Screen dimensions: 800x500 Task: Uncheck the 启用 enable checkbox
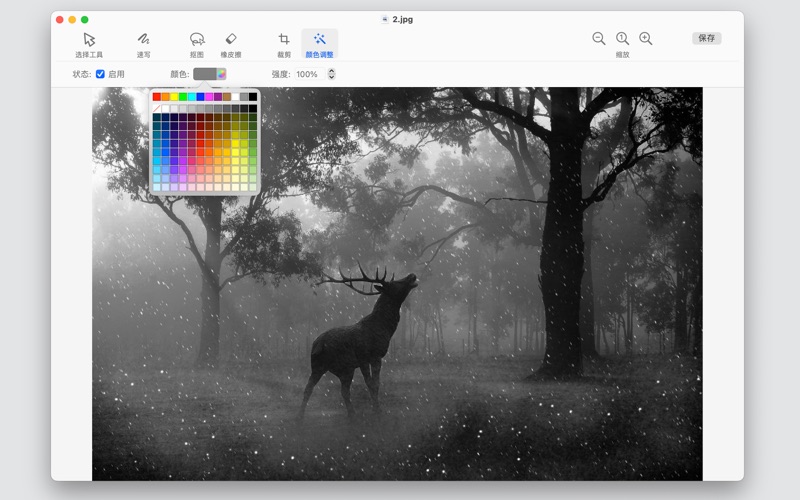[x=100, y=74]
